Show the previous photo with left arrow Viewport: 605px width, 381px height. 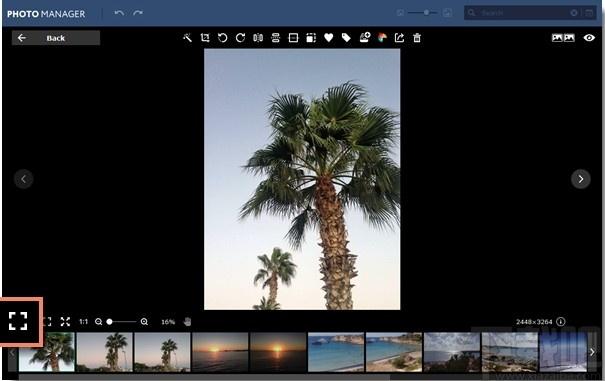click(x=24, y=179)
